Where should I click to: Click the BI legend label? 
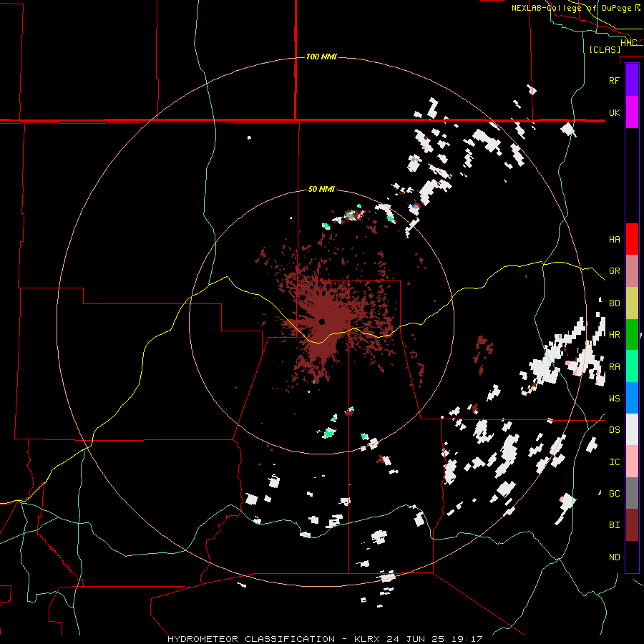click(x=615, y=525)
